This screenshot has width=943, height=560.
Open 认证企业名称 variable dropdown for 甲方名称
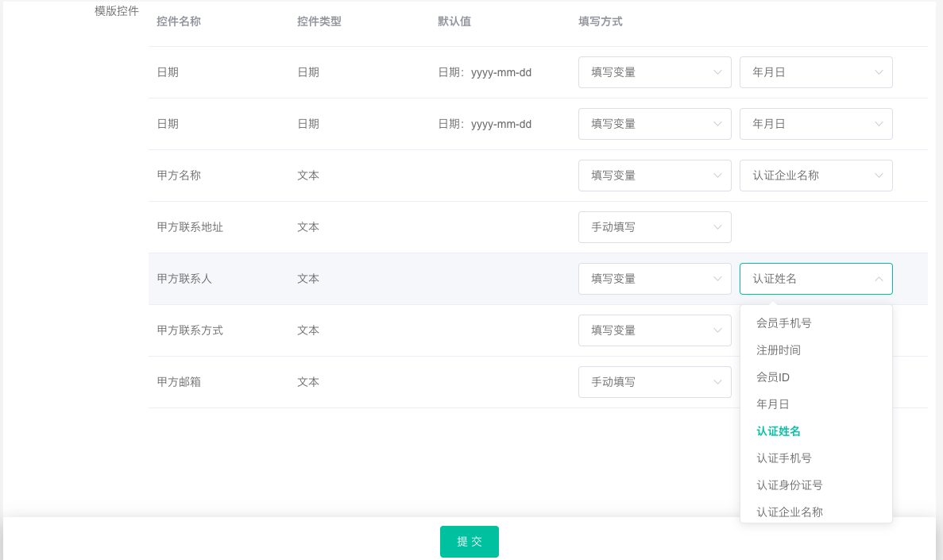pos(816,176)
